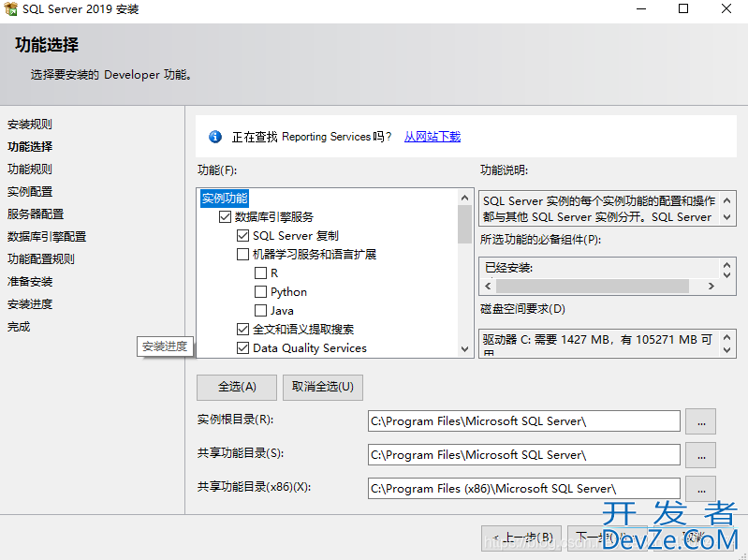Click the 必备组件 box right scroll arrow

(x=711, y=286)
